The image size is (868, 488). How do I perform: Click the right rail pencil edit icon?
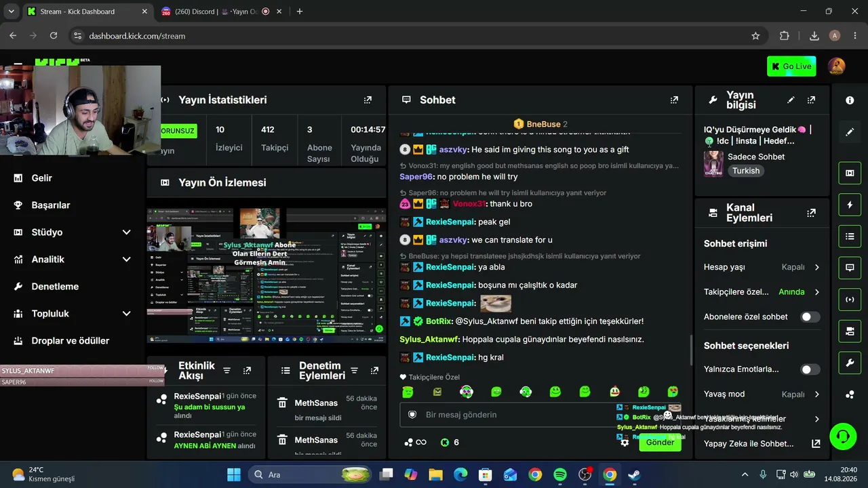(x=850, y=131)
